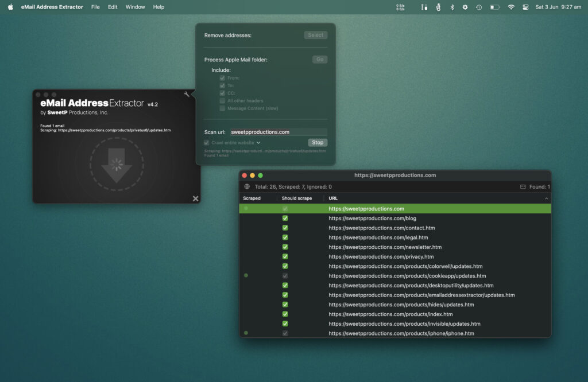588x382 pixels.
Task: Click the Bluetooth icon in the menu bar
Action: [452, 7]
